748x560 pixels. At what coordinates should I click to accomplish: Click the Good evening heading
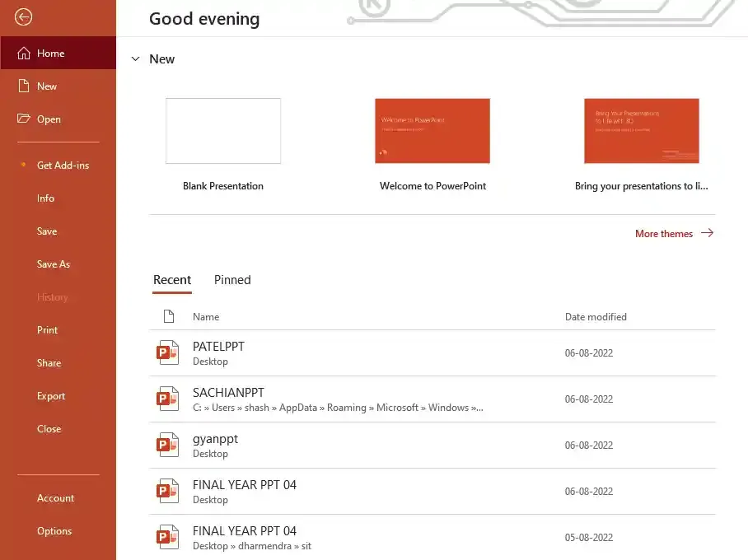pos(204,19)
